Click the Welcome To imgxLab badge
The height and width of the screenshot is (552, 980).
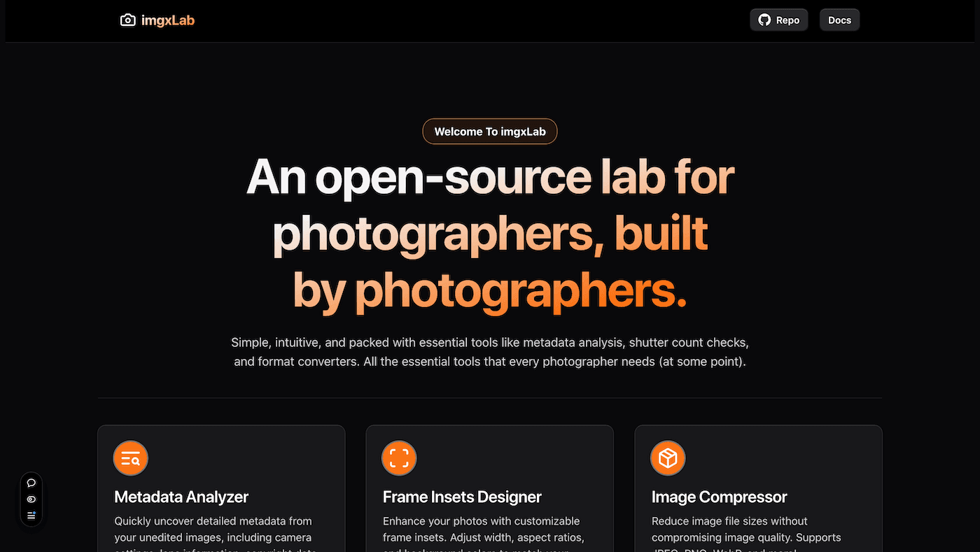(490, 132)
